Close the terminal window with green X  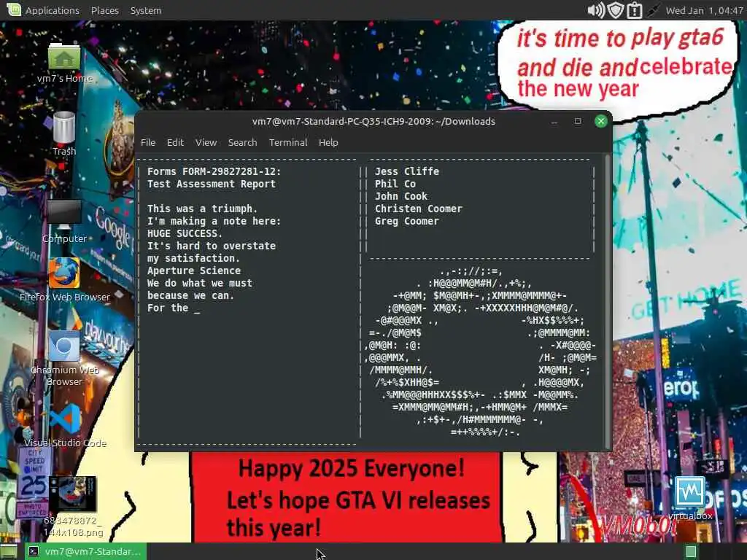coord(601,122)
